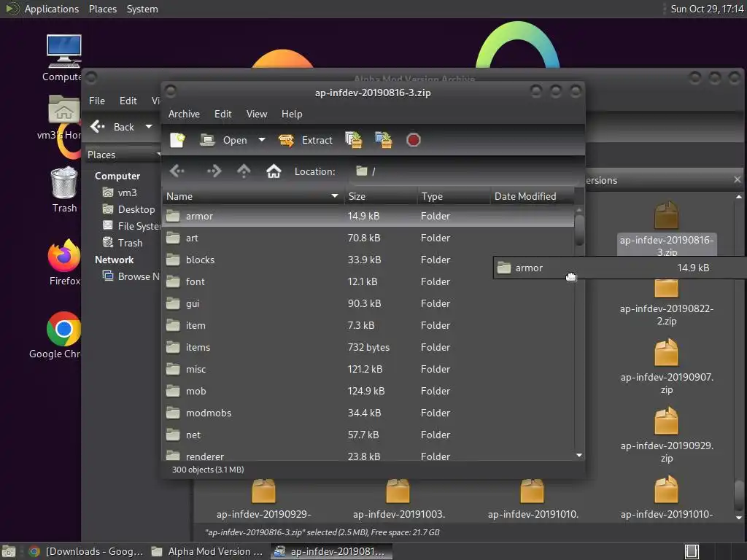This screenshot has width=747, height=560.
Task: Open the Archive menu
Action: [x=184, y=114]
